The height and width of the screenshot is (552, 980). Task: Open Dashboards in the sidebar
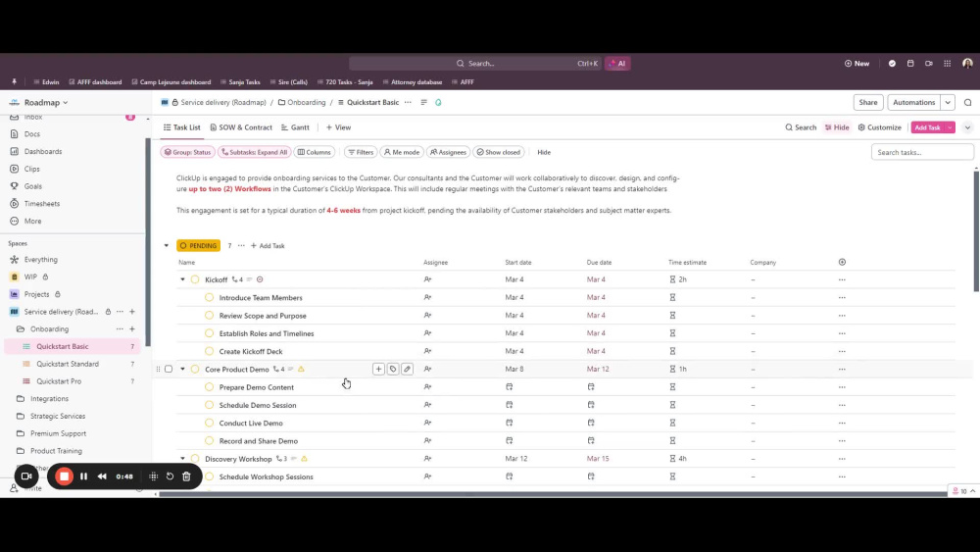(42, 151)
